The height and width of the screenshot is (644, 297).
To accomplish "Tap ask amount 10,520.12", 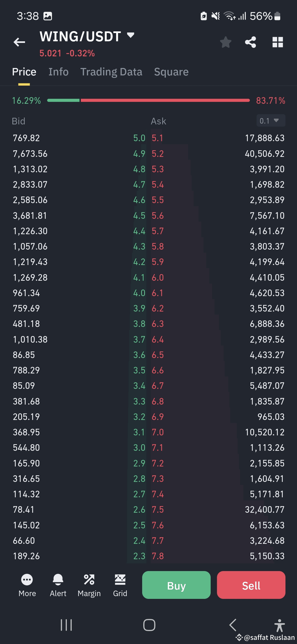I will tap(265, 432).
